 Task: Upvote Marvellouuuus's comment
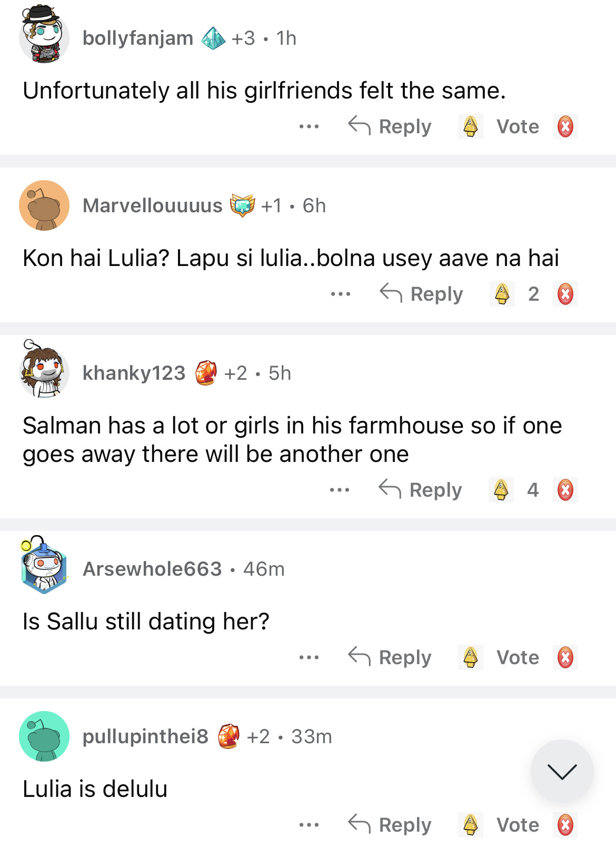click(x=502, y=294)
